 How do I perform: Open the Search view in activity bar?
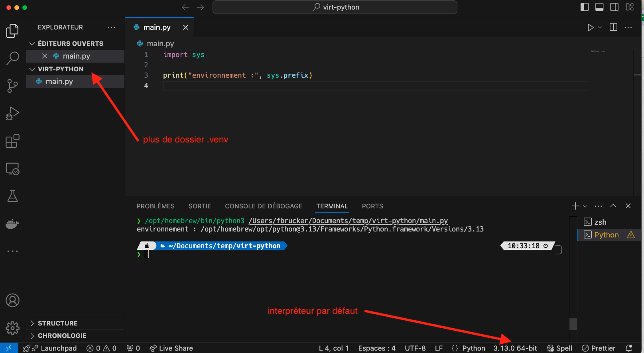tap(12, 58)
